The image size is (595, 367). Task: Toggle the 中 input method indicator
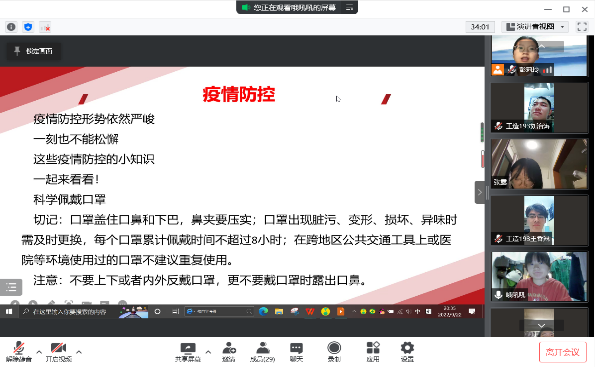(x=417, y=312)
